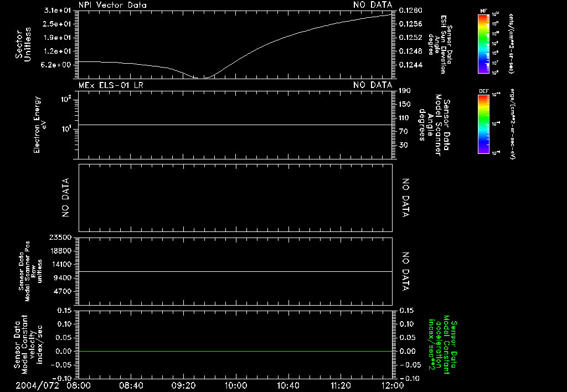The image size is (567, 392).
Task: Click the 0.1244 elevation tick label
Action: point(411,65)
